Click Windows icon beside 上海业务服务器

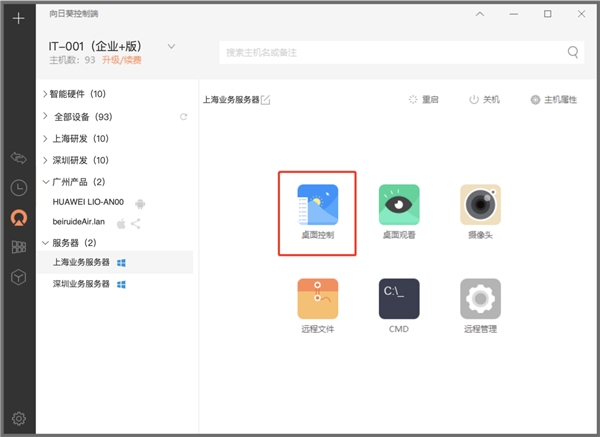coord(121,263)
